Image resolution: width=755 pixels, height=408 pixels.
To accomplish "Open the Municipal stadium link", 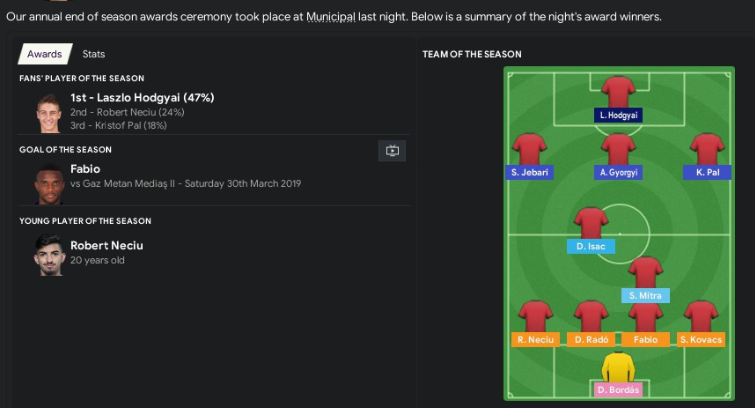I will (331, 17).
